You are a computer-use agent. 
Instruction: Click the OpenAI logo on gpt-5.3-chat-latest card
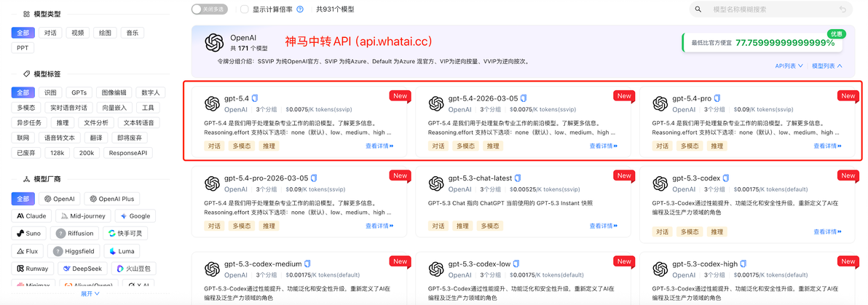coord(436,183)
